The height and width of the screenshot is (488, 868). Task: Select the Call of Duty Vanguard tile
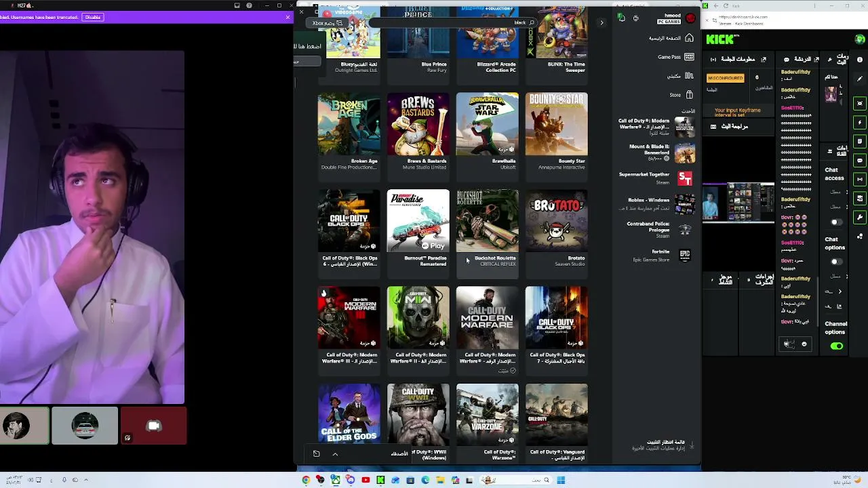point(557,423)
